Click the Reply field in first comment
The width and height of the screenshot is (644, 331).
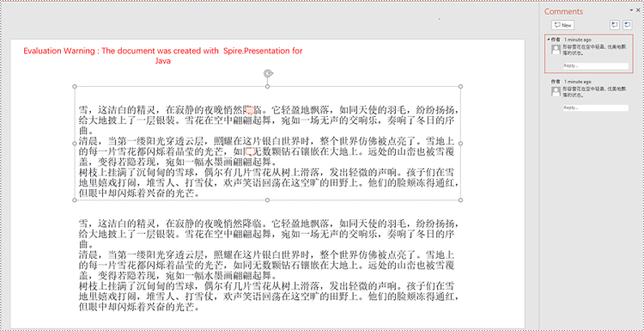596,66
